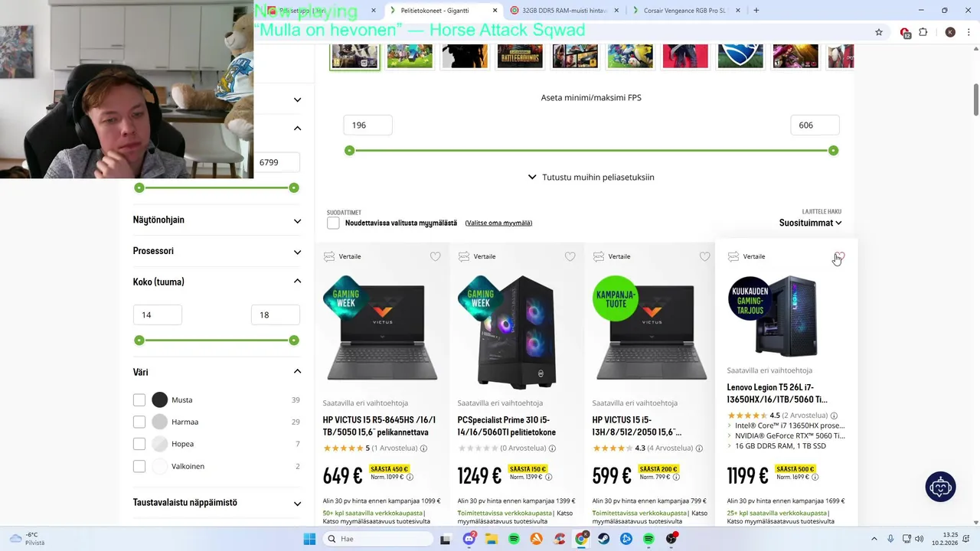Open Steam from the taskbar
The image size is (980, 551).
click(x=603, y=539)
